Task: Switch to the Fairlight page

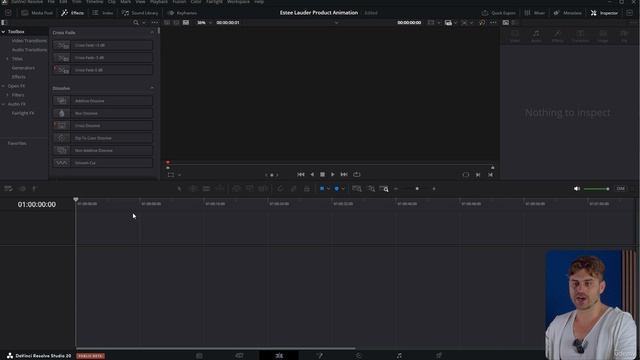Action: tap(399, 356)
